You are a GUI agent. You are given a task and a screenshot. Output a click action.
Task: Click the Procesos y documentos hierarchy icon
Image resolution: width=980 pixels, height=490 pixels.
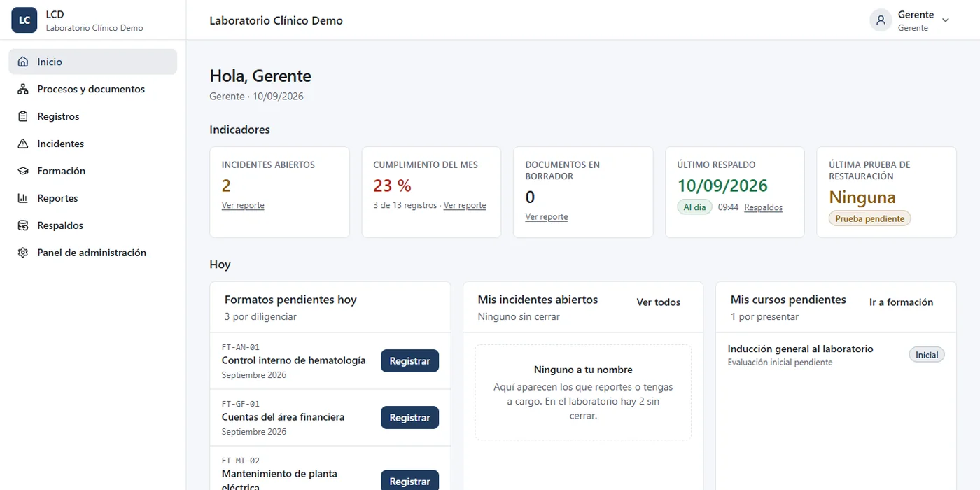pyautogui.click(x=23, y=89)
